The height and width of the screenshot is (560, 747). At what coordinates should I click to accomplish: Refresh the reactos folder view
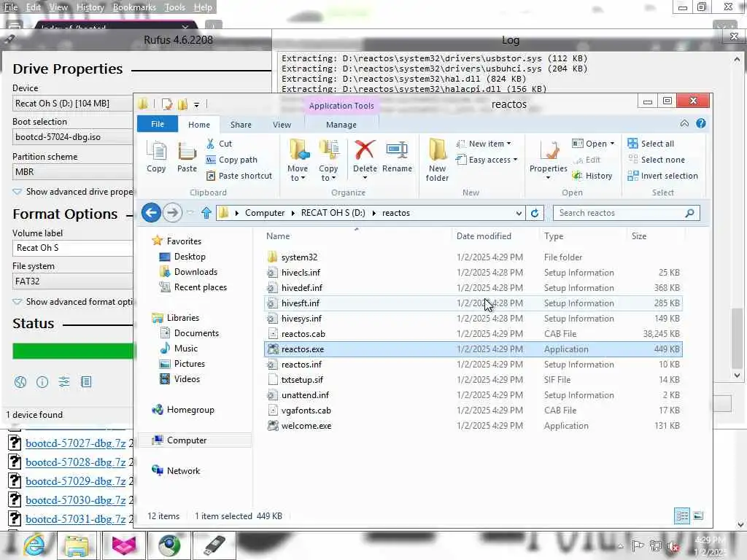[535, 213]
